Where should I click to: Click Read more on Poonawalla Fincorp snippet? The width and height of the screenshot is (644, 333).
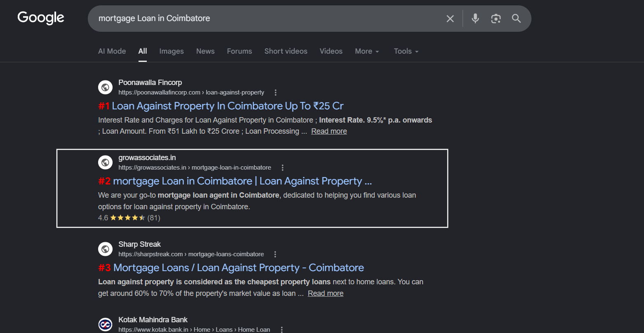(329, 131)
